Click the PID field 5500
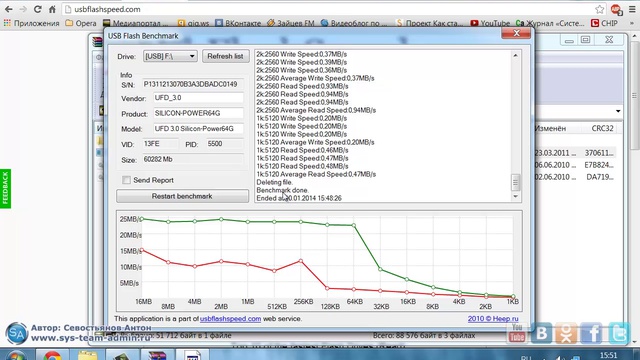Viewport: 640px width, 360px height. pos(224,144)
